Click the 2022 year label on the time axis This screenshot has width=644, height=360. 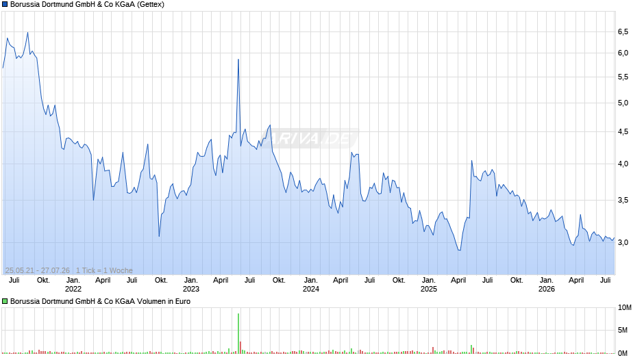(73, 289)
